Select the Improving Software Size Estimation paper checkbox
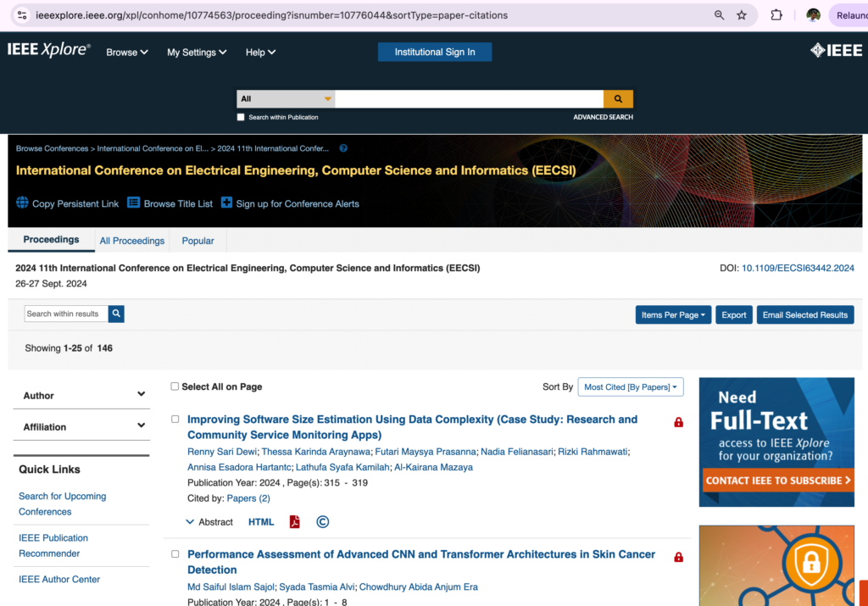 (x=175, y=420)
